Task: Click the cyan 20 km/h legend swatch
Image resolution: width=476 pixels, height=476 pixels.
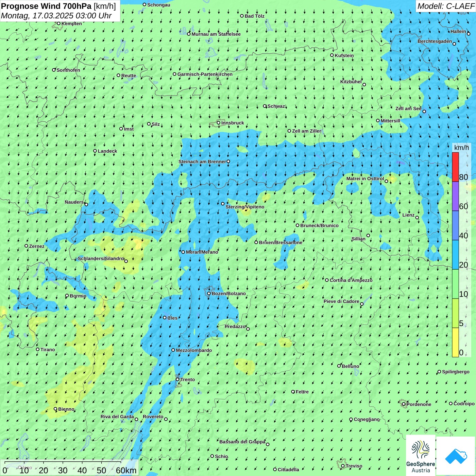Action: tap(455, 255)
